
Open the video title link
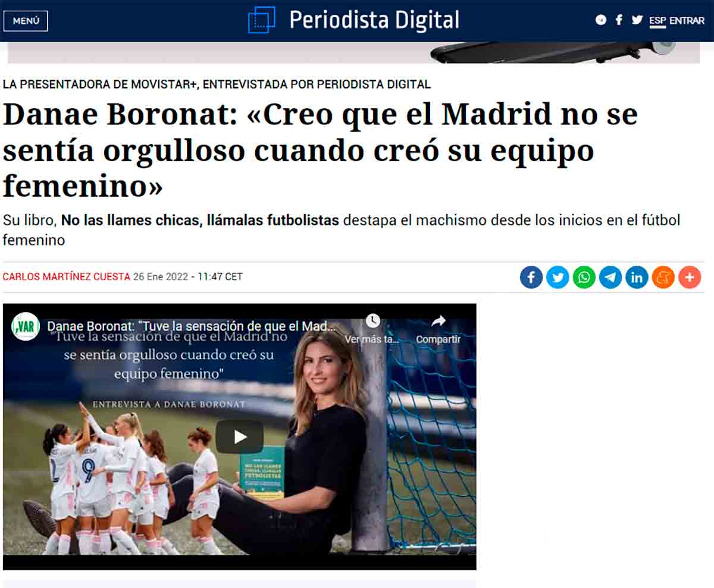tap(192, 326)
